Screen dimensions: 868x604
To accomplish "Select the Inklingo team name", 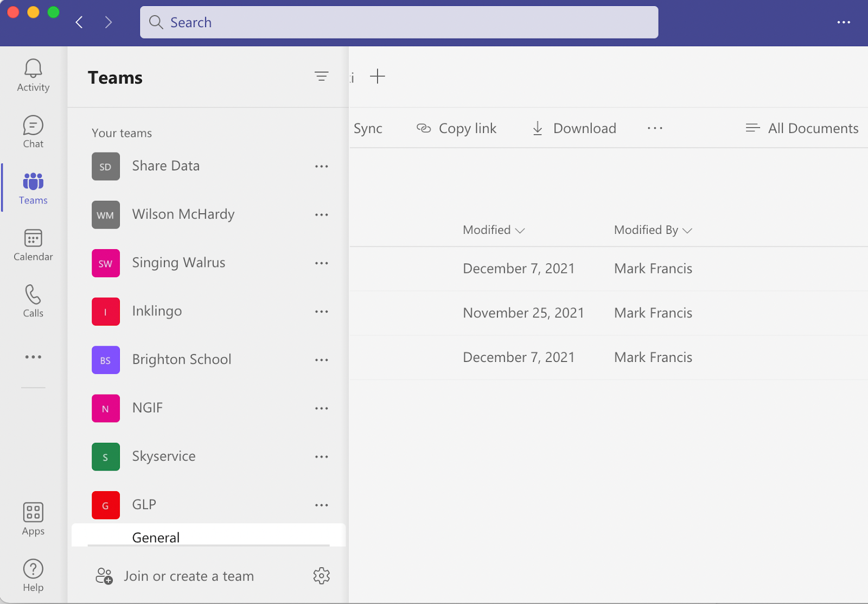I will 157,311.
